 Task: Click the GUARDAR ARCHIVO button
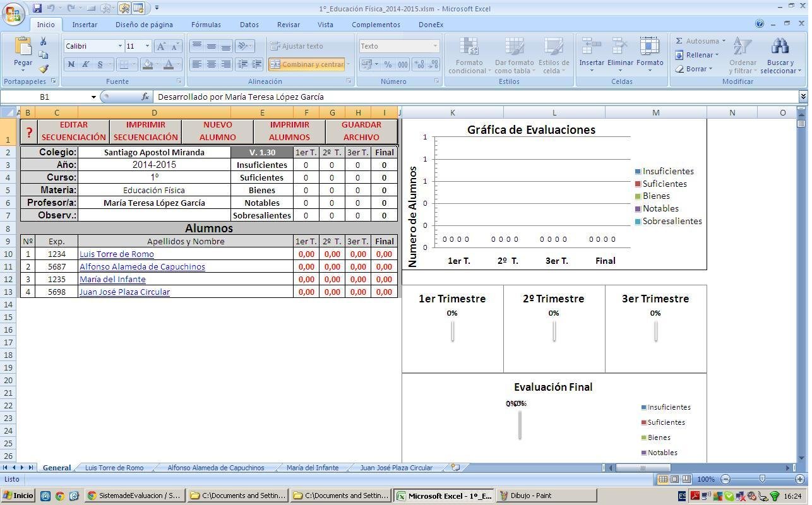point(361,131)
